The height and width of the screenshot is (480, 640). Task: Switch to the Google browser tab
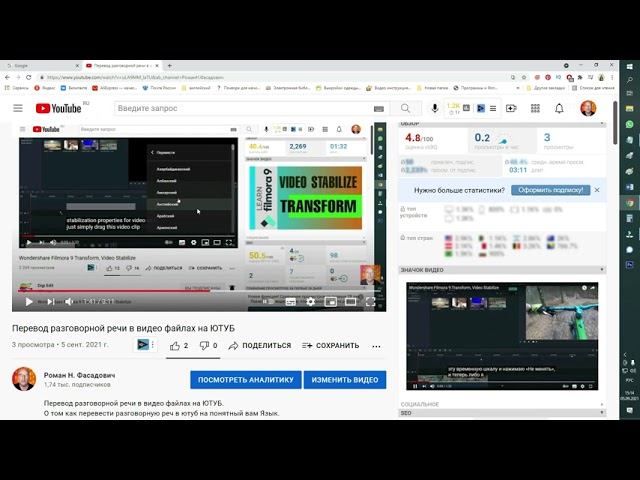coord(41,65)
